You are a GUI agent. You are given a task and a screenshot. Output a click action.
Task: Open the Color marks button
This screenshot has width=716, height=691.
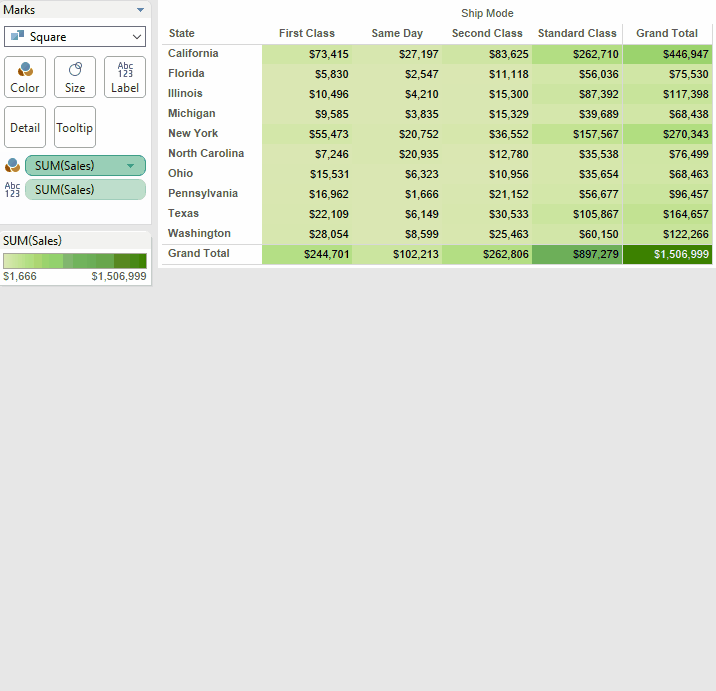point(25,77)
